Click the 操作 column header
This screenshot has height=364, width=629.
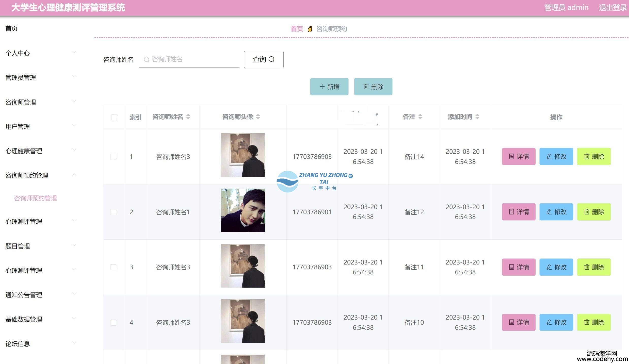(x=556, y=117)
